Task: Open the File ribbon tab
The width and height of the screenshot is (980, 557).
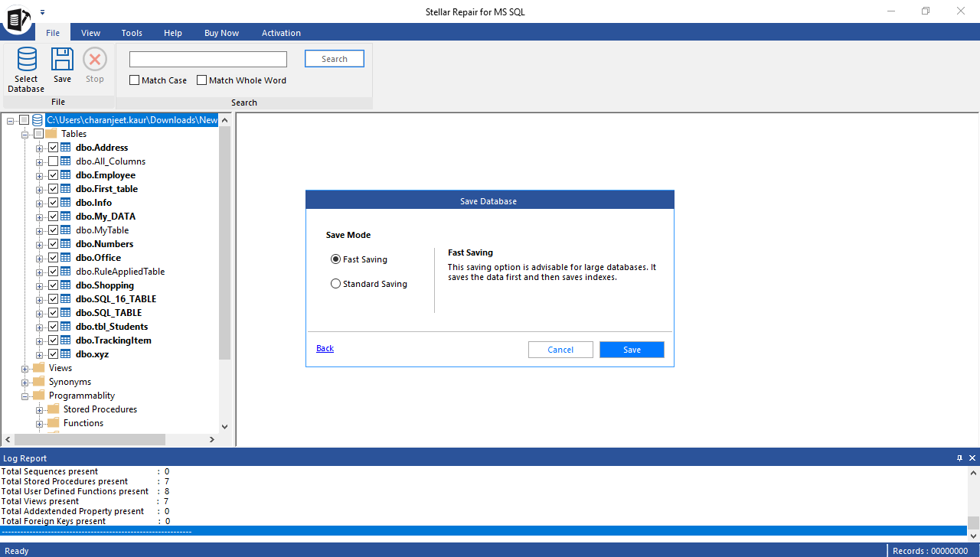Action: [x=53, y=33]
